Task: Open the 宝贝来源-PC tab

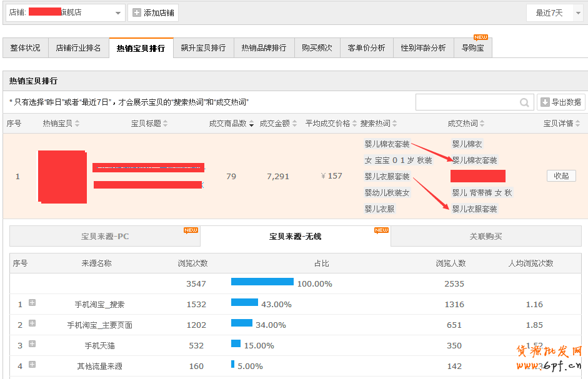Action: point(105,237)
